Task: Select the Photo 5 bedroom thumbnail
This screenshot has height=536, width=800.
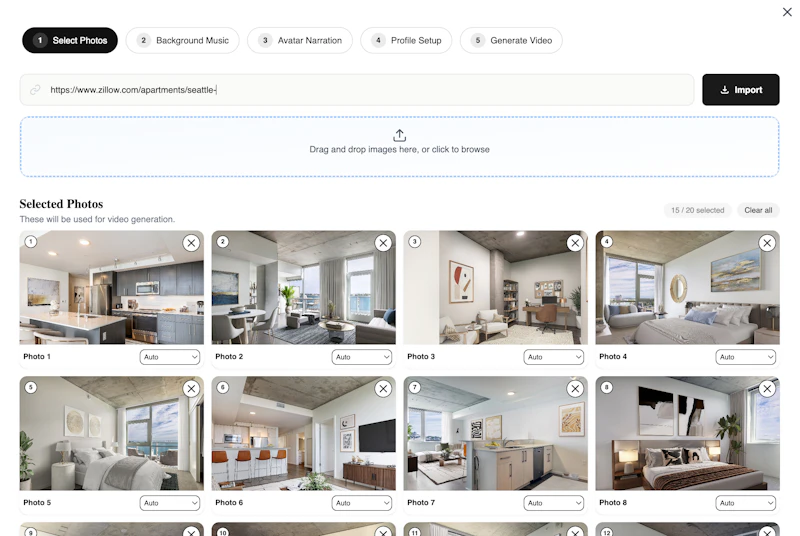Action: click(x=112, y=433)
